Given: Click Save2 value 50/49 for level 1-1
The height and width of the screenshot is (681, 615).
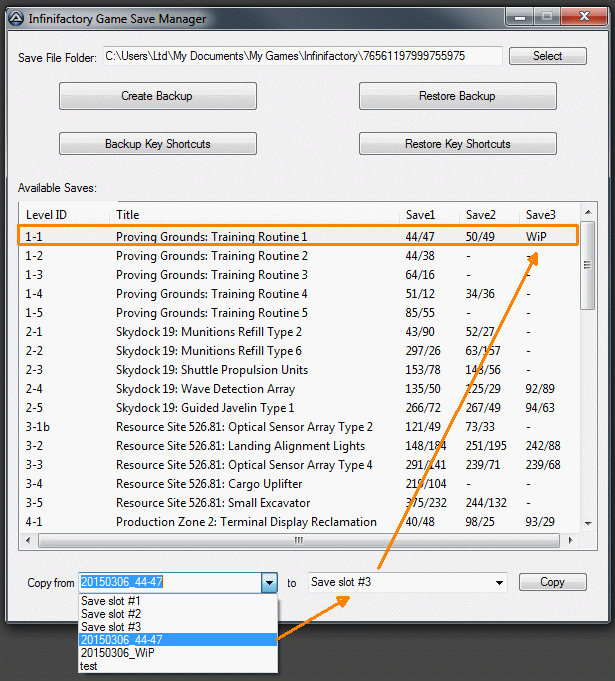Looking at the screenshot, I should (480, 237).
